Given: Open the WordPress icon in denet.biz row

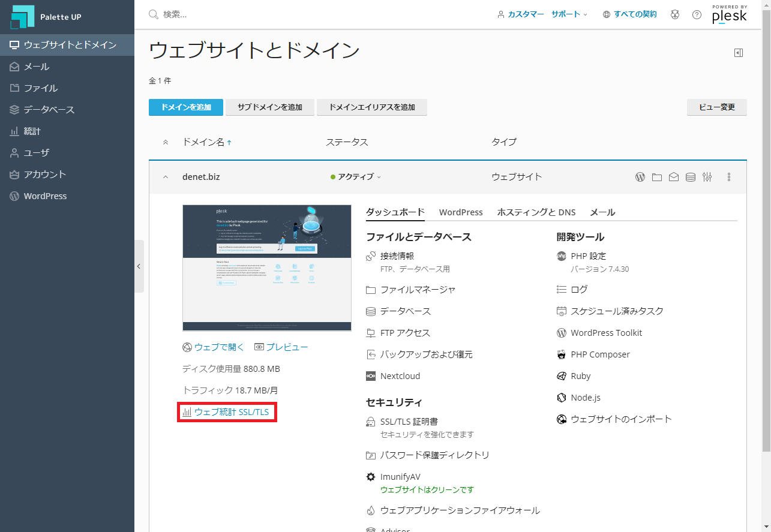Looking at the screenshot, I should [x=640, y=177].
